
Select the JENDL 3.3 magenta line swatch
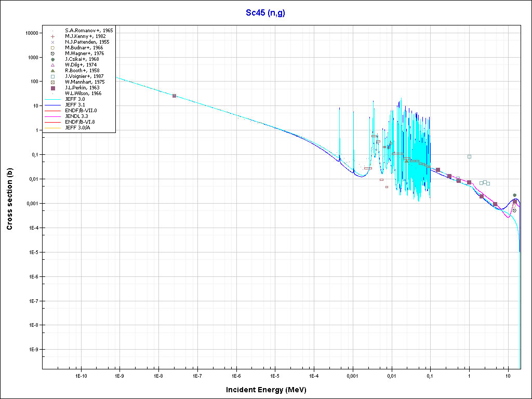click(x=52, y=116)
